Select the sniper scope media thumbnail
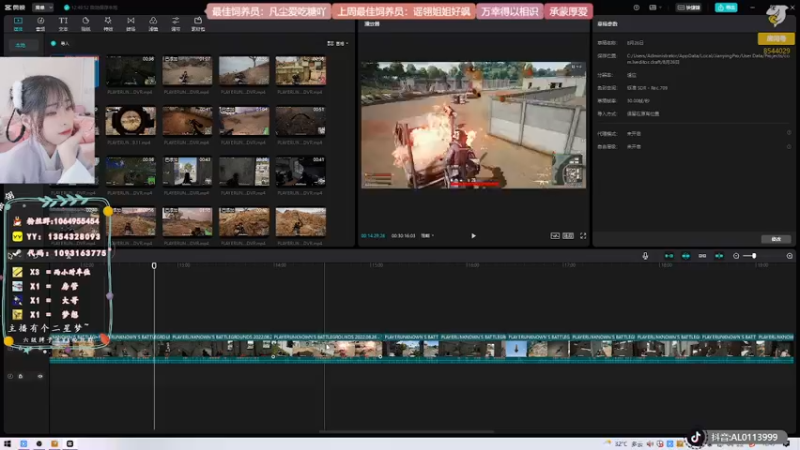This screenshot has height=450, width=800. 131,121
